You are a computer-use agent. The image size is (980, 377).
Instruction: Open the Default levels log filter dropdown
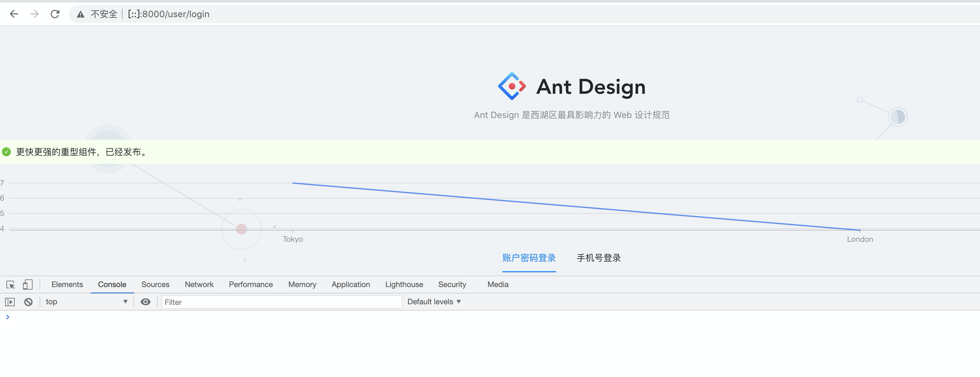[x=434, y=301]
